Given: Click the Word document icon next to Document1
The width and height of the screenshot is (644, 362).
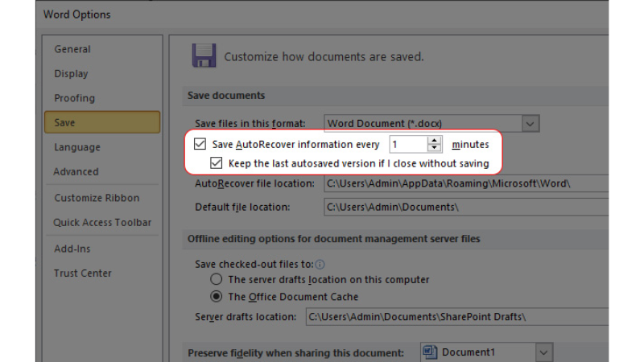Looking at the screenshot, I should click(x=430, y=352).
